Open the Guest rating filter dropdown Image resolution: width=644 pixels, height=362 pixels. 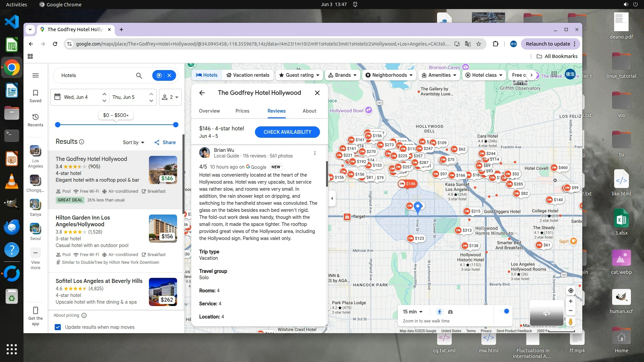click(299, 75)
